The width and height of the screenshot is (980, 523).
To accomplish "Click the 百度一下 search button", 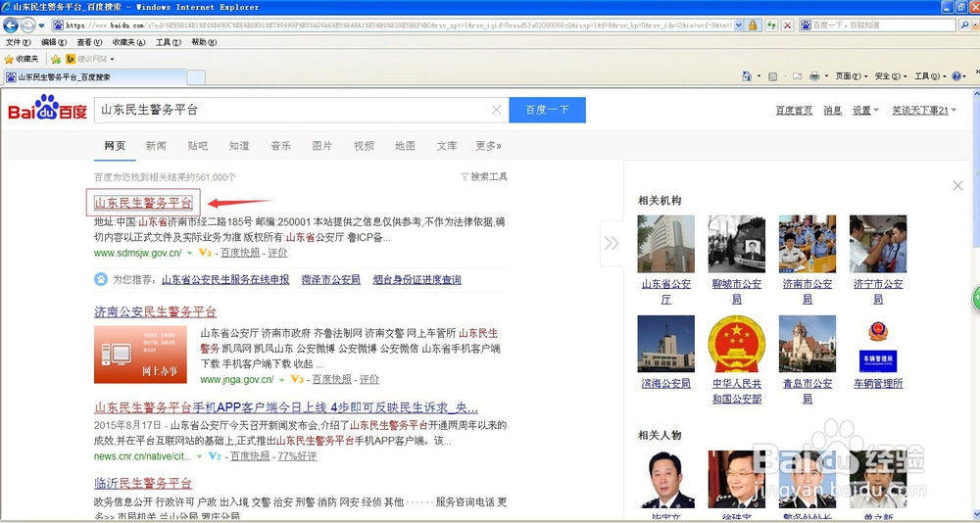I will [x=548, y=110].
